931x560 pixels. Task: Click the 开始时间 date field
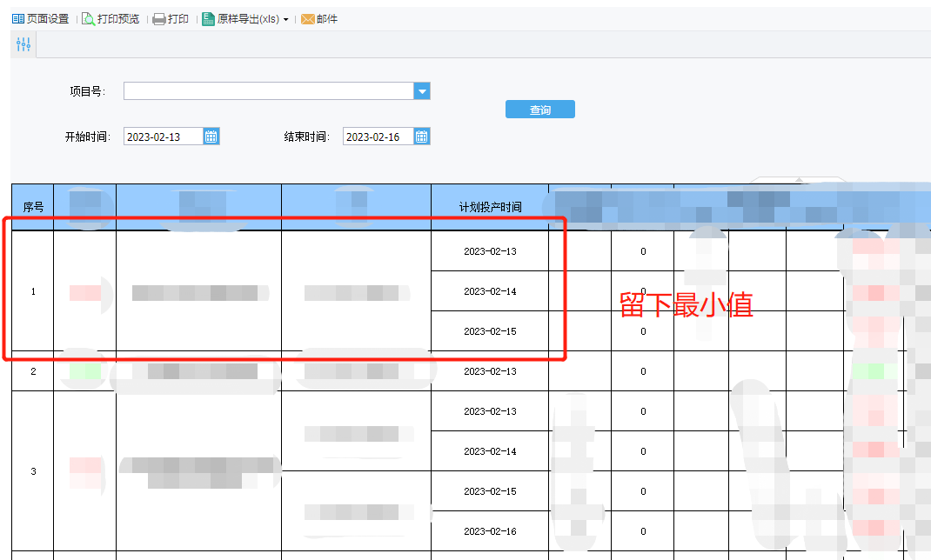click(x=164, y=137)
